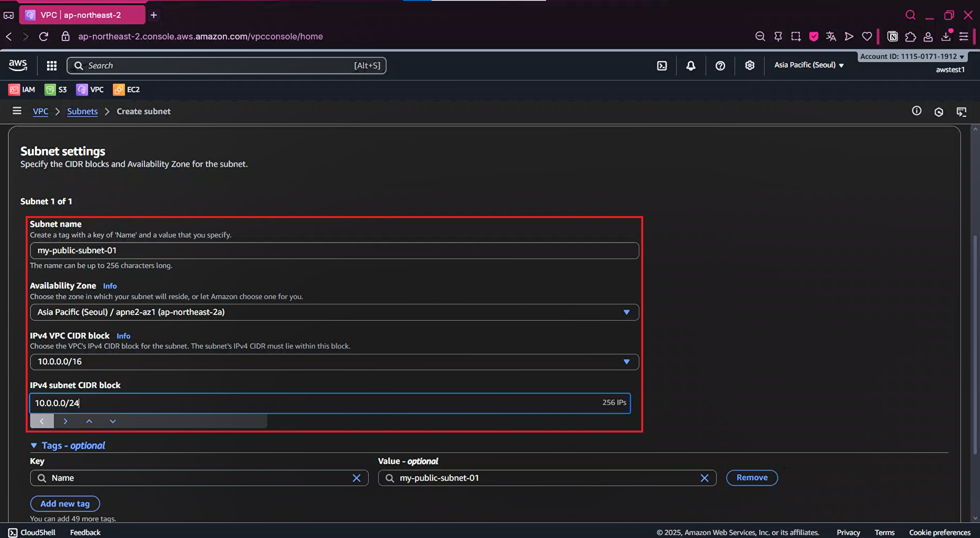
Task: Open the IAM favorite shortcut
Action: coord(22,90)
